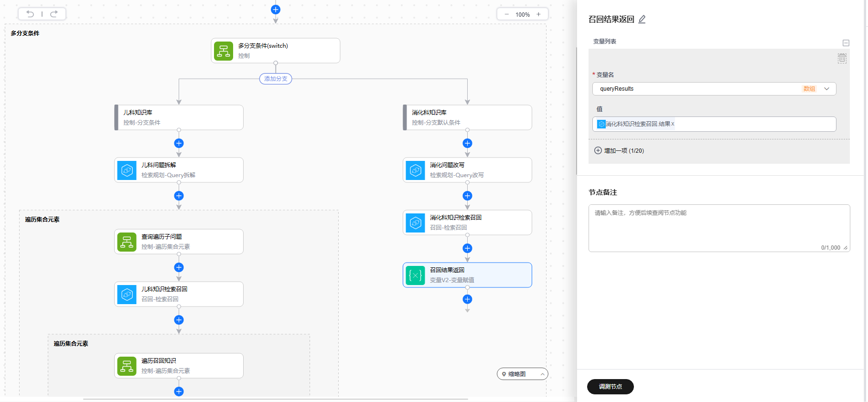Collapse the 变量列表 section
Image resolution: width=868 pixels, height=402 pixels.
click(x=846, y=43)
